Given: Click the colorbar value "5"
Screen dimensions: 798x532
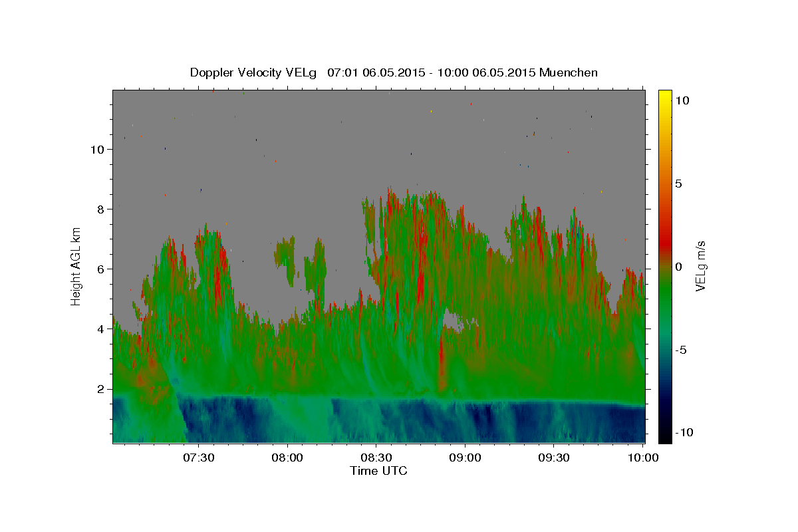Looking at the screenshot, I should coord(680,184).
